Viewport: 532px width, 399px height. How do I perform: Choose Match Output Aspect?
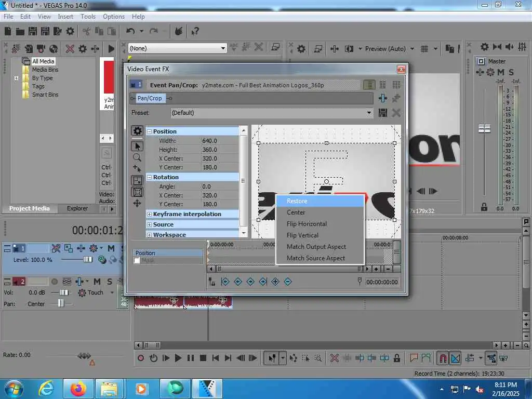click(x=320, y=247)
